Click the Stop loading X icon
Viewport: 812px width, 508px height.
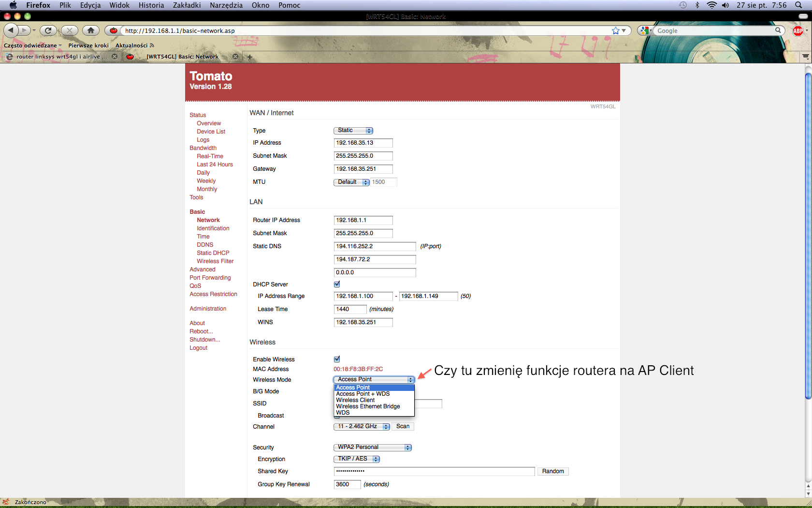(x=69, y=30)
